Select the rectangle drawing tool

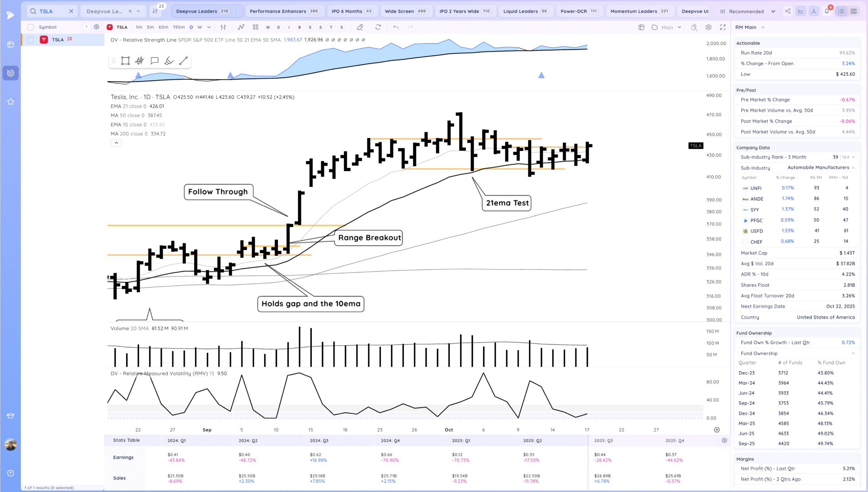coord(125,61)
